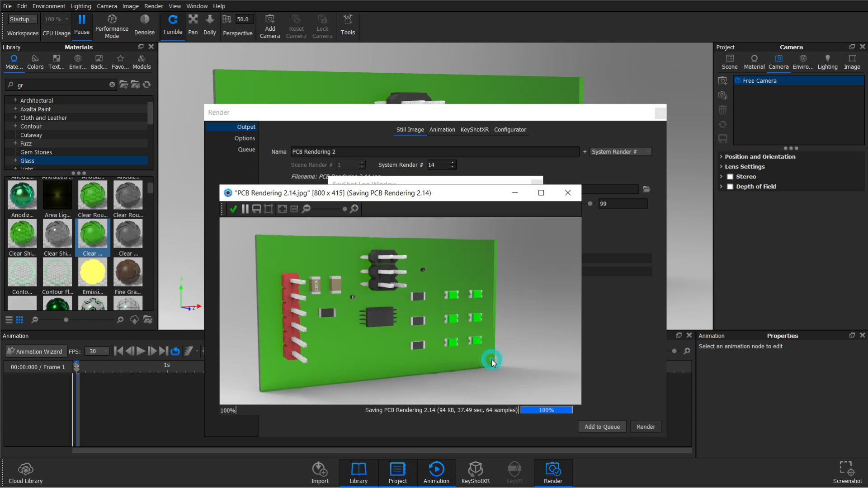The height and width of the screenshot is (488, 868).
Task: Open the Cloud Library
Action: pos(26,473)
